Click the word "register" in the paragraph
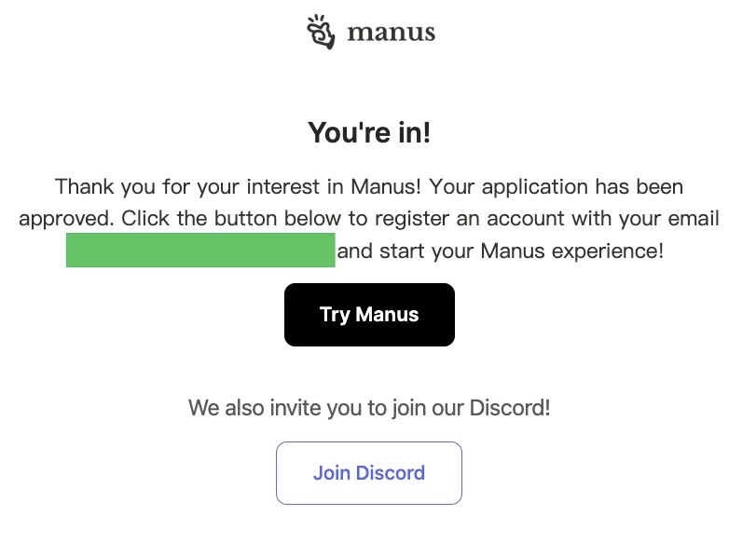 pos(412,219)
